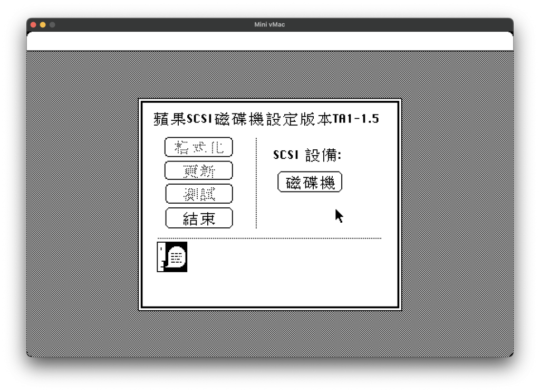Click the greyed-out zoom window button
This screenshot has width=540, height=392.
click(52, 25)
